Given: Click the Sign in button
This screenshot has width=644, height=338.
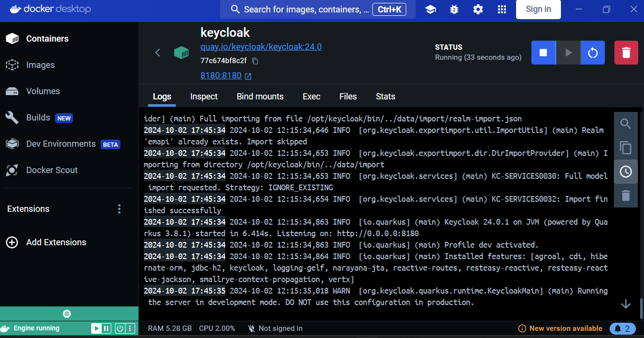Looking at the screenshot, I should (x=538, y=9).
